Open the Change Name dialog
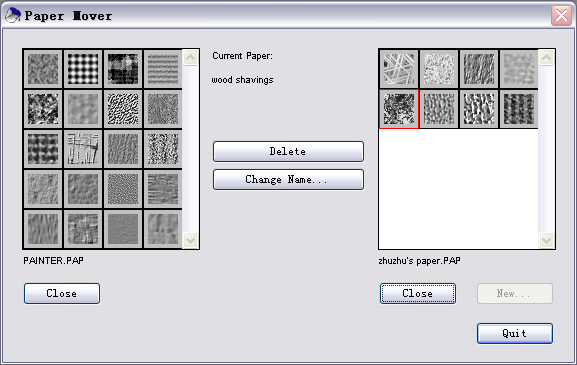The width and height of the screenshot is (577, 365). coord(288,180)
